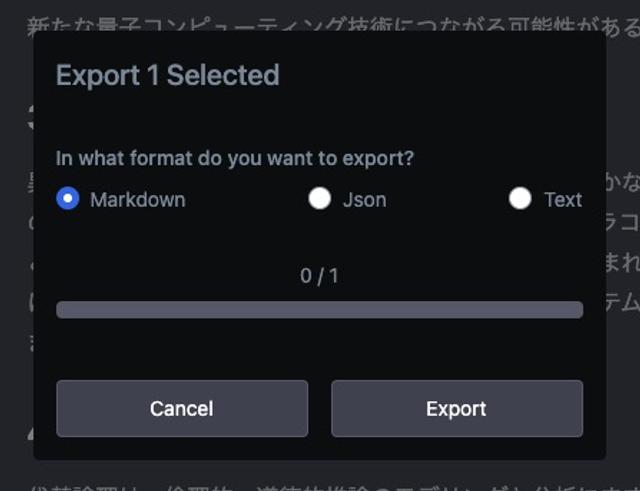Click the '0 / 1' progress counter

320,276
